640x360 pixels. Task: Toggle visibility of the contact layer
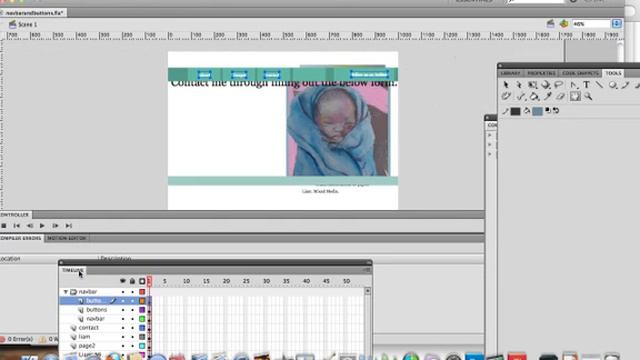(122, 328)
